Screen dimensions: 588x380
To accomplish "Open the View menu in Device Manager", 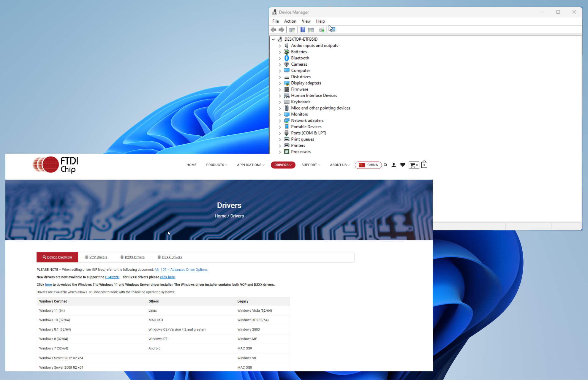I will click(x=306, y=21).
